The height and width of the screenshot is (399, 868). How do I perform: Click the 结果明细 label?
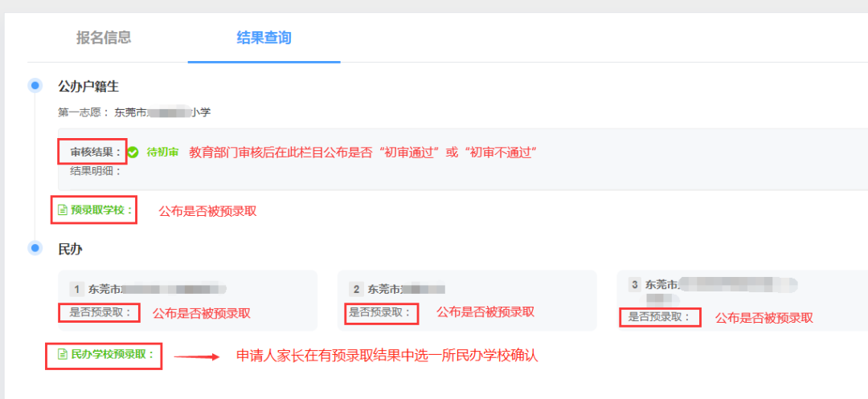(x=95, y=170)
